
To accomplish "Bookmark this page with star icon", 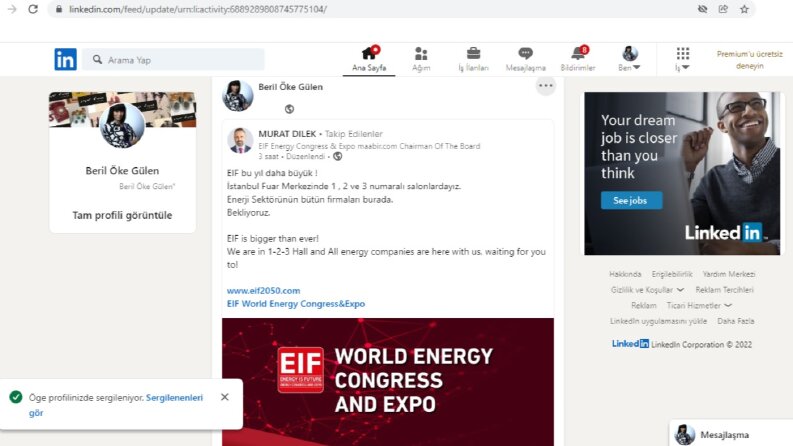I will click(x=744, y=9).
